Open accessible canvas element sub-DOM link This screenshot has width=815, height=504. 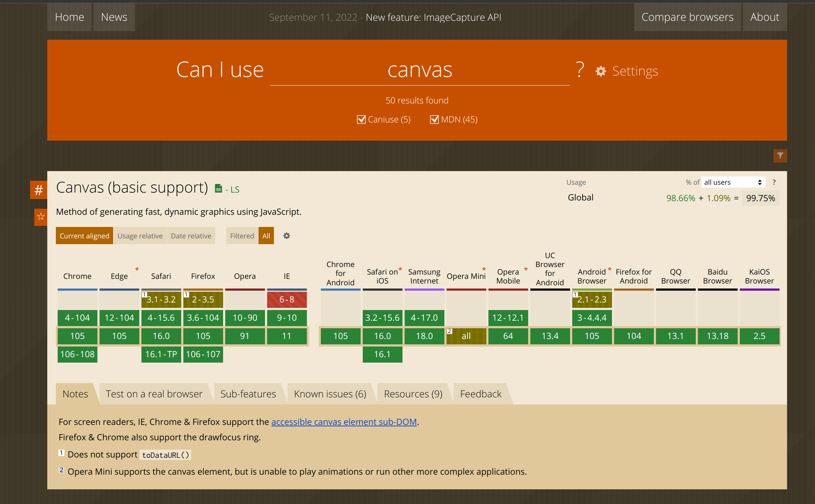pos(344,422)
